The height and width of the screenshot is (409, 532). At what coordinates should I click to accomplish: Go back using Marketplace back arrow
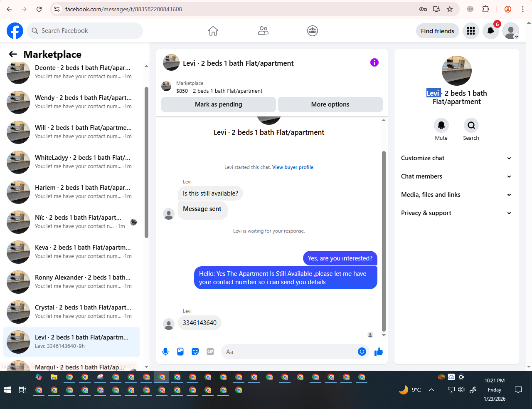[13, 54]
